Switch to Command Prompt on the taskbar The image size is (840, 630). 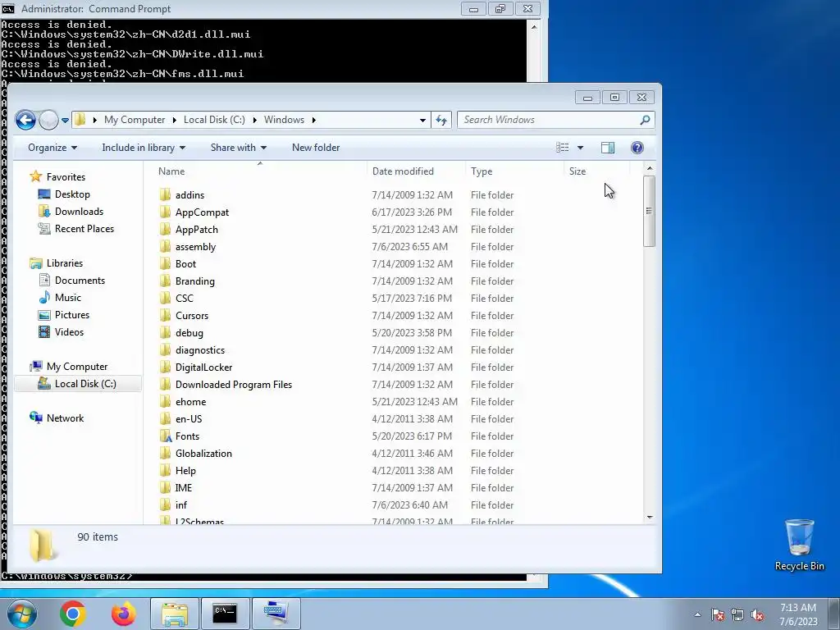click(225, 614)
